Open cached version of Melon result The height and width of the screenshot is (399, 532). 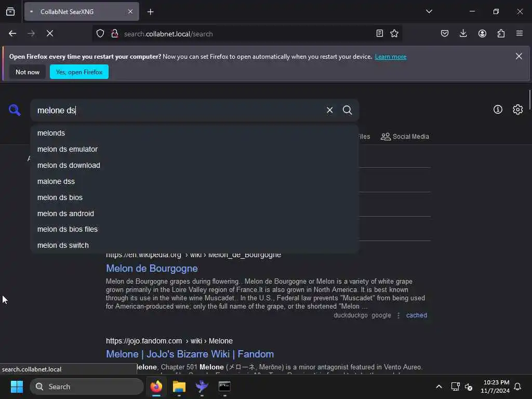click(x=417, y=315)
